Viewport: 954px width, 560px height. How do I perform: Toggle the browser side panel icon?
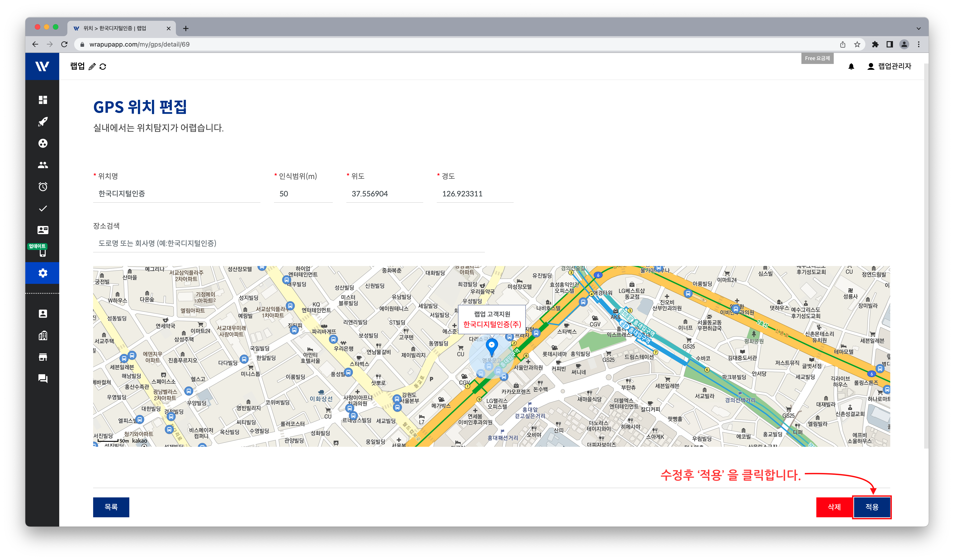[890, 44]
